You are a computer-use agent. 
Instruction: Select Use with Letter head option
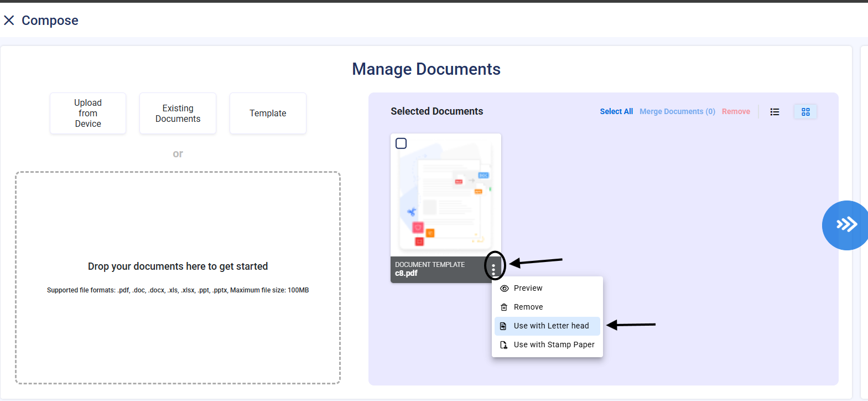(551, 326)
